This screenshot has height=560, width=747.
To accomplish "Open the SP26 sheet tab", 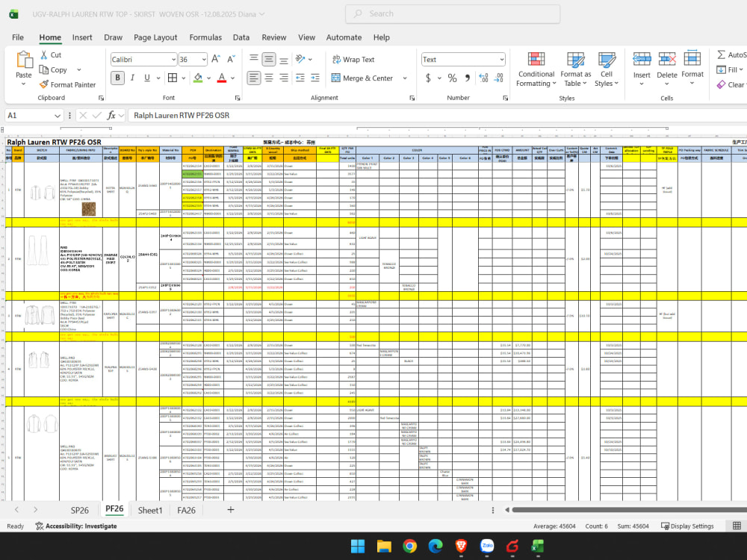I will [80, 510].
